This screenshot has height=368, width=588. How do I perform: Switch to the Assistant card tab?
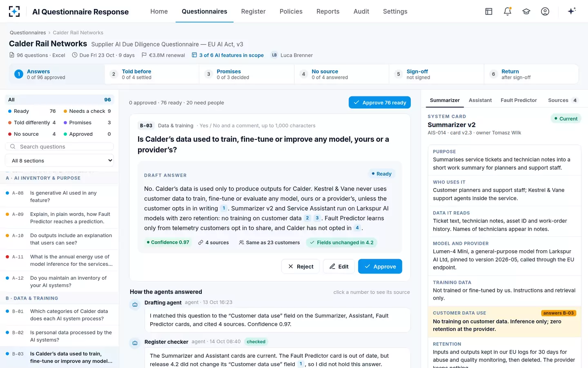click(x=480, y=100)
